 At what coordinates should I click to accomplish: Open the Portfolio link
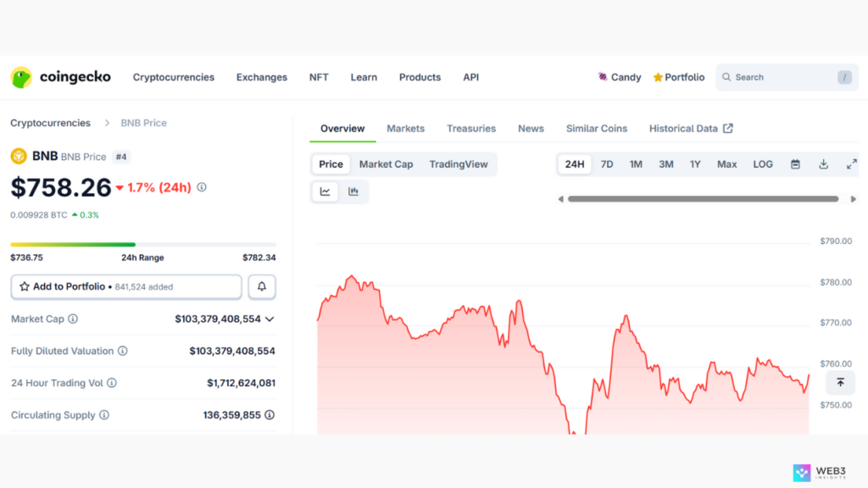[x=679, y=77]
